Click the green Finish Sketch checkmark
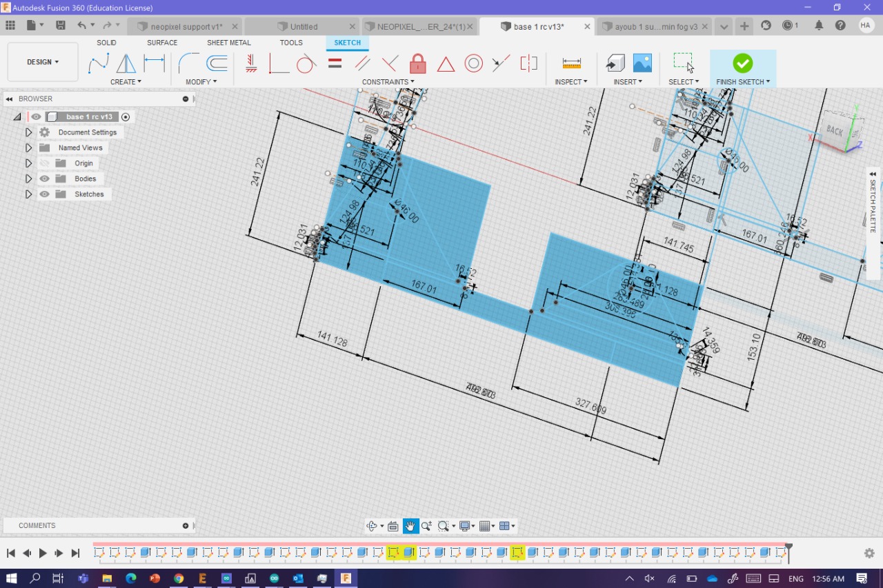This screenshot has width=883, height=588. pos(743,63)
